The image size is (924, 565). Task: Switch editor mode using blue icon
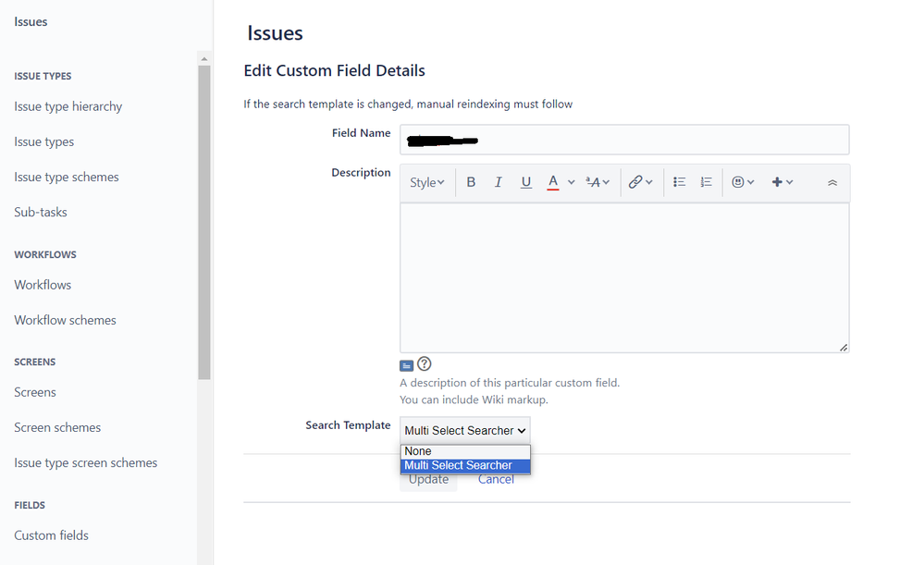406,366
